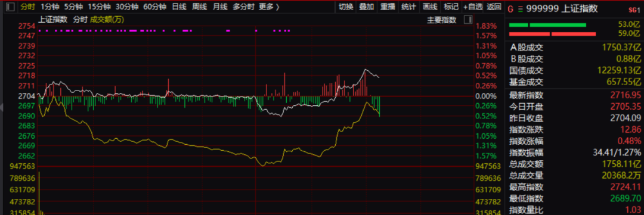Select the 分时 intraday tab
The image size is (644, 215).
point(28,7)
